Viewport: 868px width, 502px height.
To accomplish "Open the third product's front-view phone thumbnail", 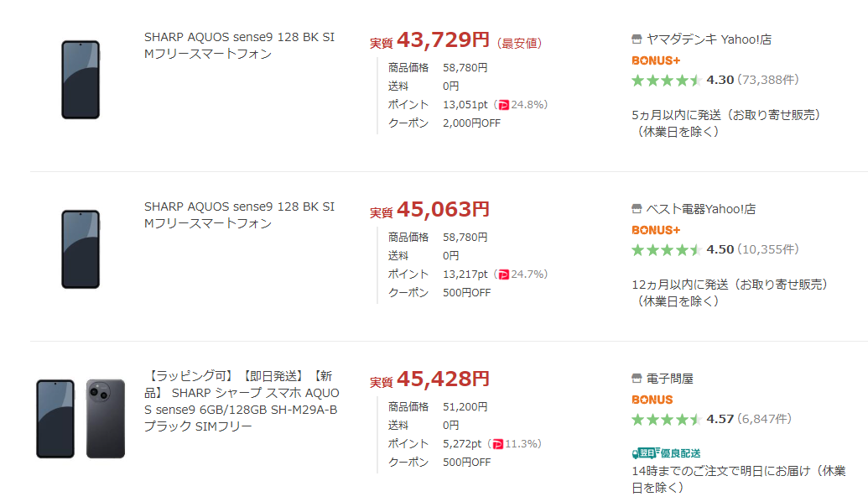I will [55, 418].
